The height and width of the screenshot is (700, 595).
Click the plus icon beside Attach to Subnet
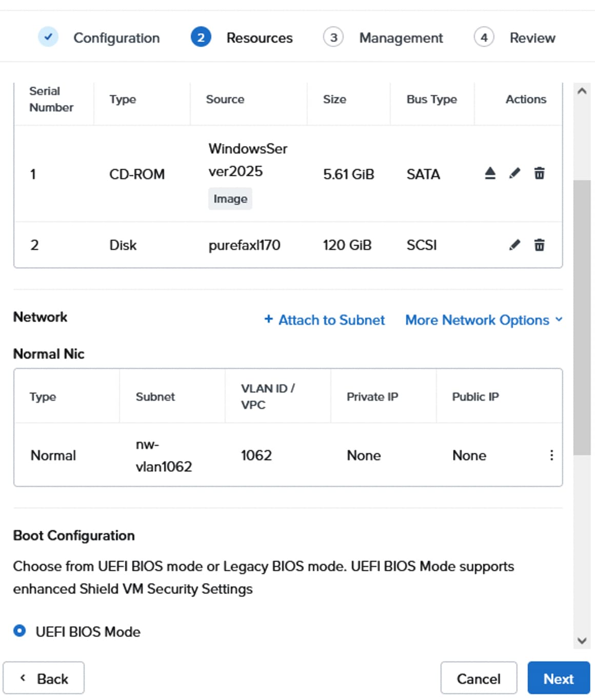[x=268, y=319]
